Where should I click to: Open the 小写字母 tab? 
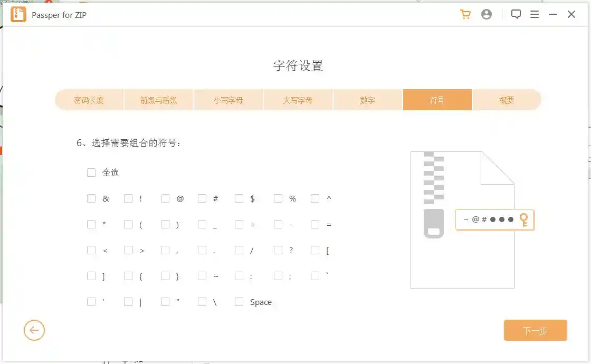pyautogui.click(x=228, y=100)
